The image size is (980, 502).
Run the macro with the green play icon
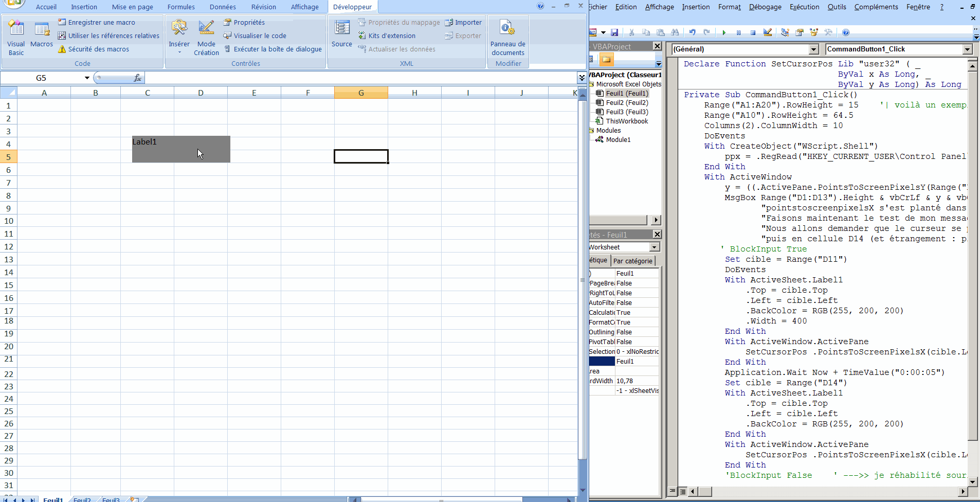[724, 32]
